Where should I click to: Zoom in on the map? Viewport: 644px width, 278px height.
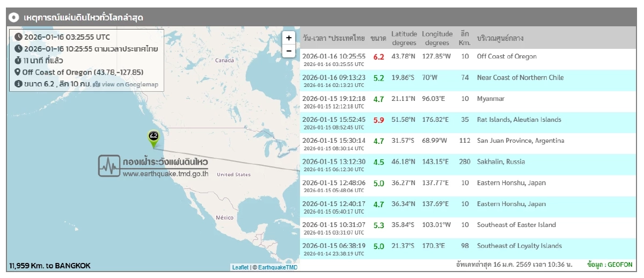[289, 38]
